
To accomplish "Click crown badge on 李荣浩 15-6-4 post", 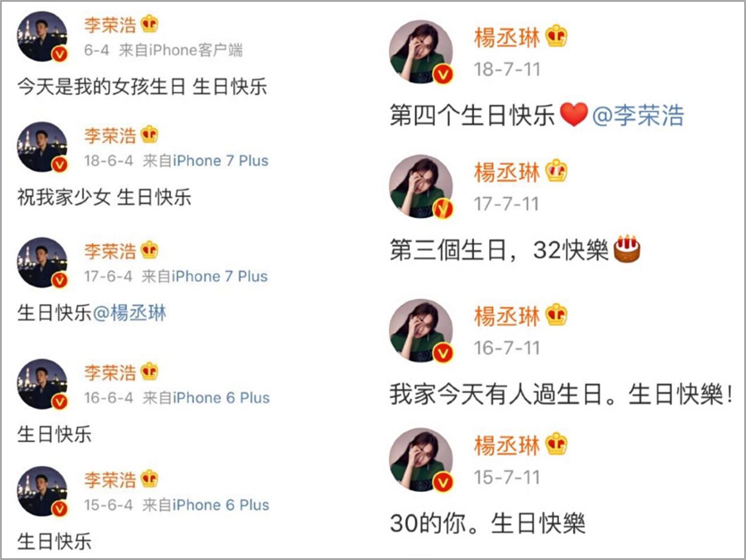I will pyautogui.click(x=149, y=479).
